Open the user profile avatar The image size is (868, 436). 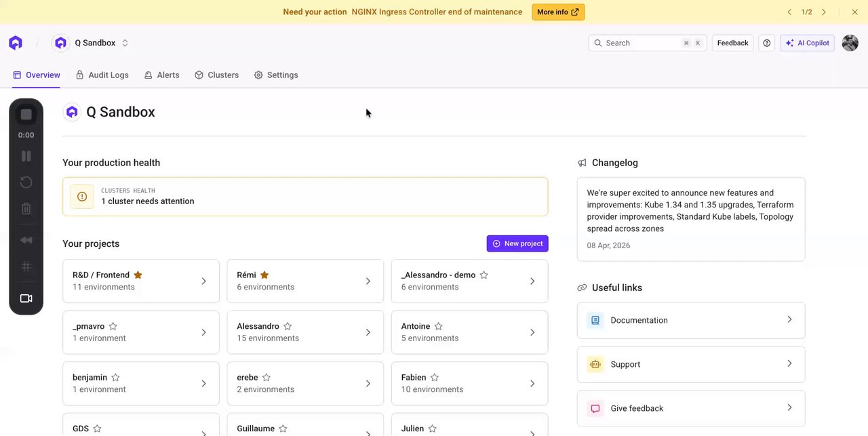pos(850,43)
